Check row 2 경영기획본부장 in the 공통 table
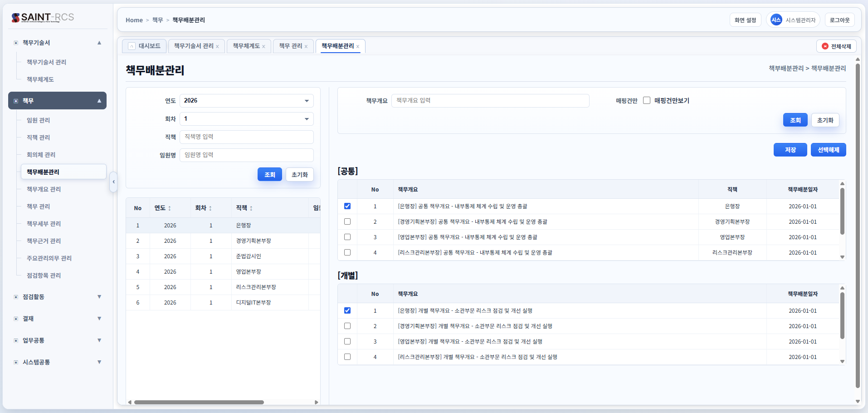Viewport: 868px width, 413px height. pyautogui.click(x=347, y=221)
